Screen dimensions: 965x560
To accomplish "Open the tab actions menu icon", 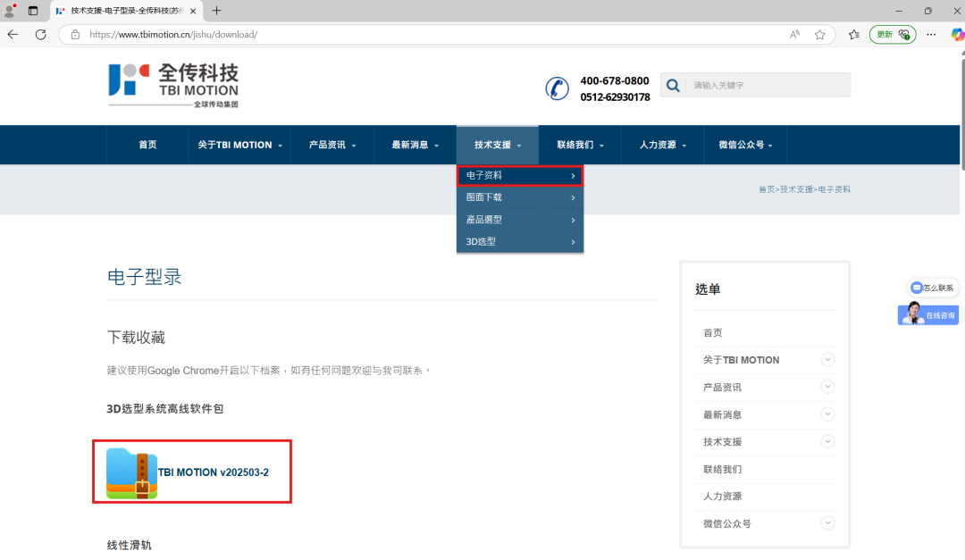I will tap(33, 11).
